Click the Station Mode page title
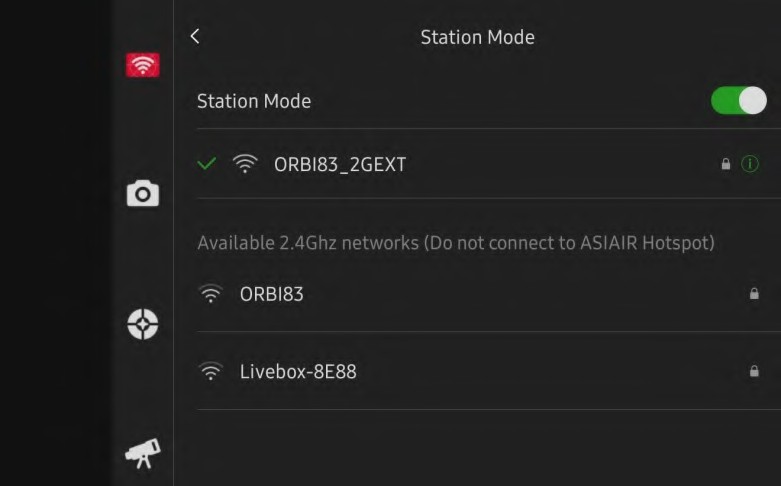Viewport: 781px width, 486px height. pyautogui.click(x=477, y=37)
